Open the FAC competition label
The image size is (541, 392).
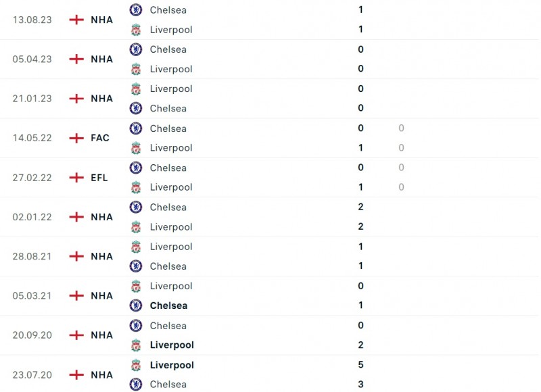pyautogui.click(x=100, y=138)
